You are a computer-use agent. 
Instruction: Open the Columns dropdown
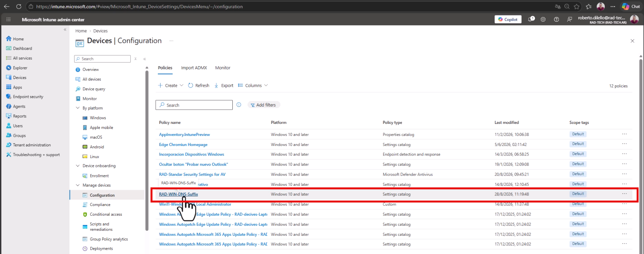point(253,86)
